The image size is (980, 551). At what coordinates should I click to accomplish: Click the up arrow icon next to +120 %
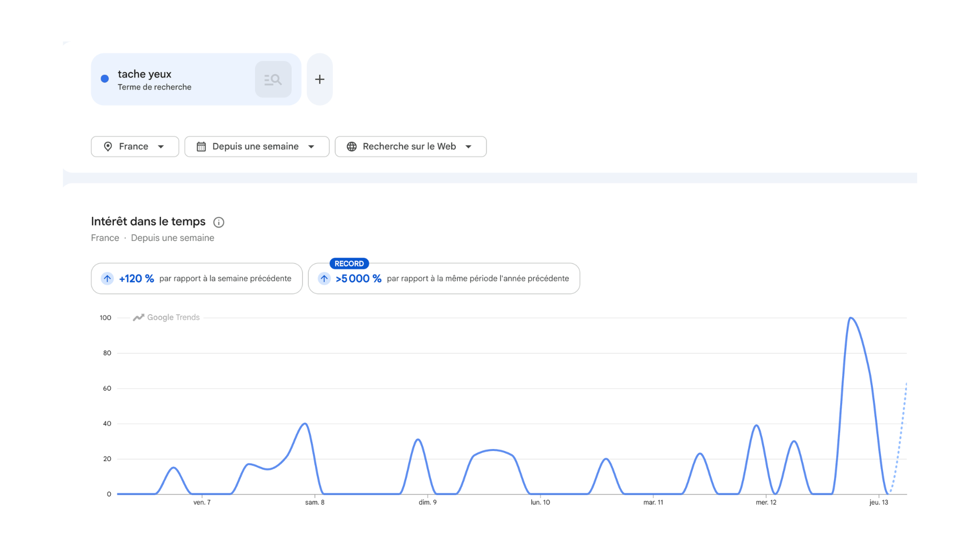coord(107,279)
